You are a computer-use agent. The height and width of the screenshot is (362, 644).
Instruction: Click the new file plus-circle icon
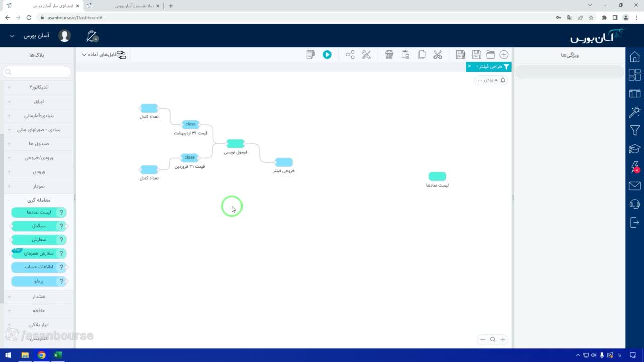503,55
